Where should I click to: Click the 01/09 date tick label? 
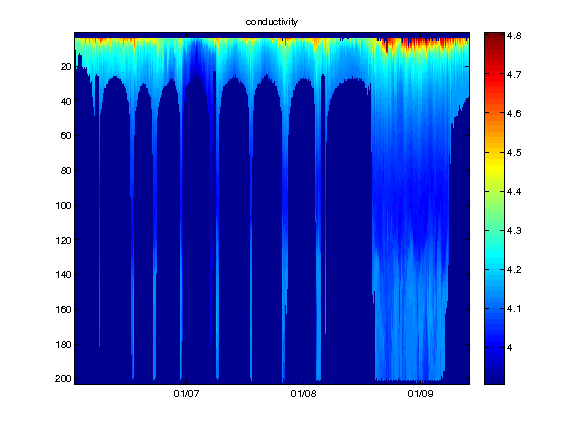click(420, 394)
